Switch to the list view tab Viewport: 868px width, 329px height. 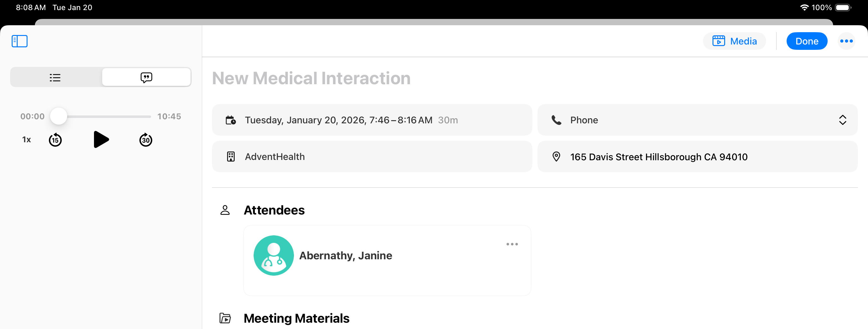coord(55,78)
